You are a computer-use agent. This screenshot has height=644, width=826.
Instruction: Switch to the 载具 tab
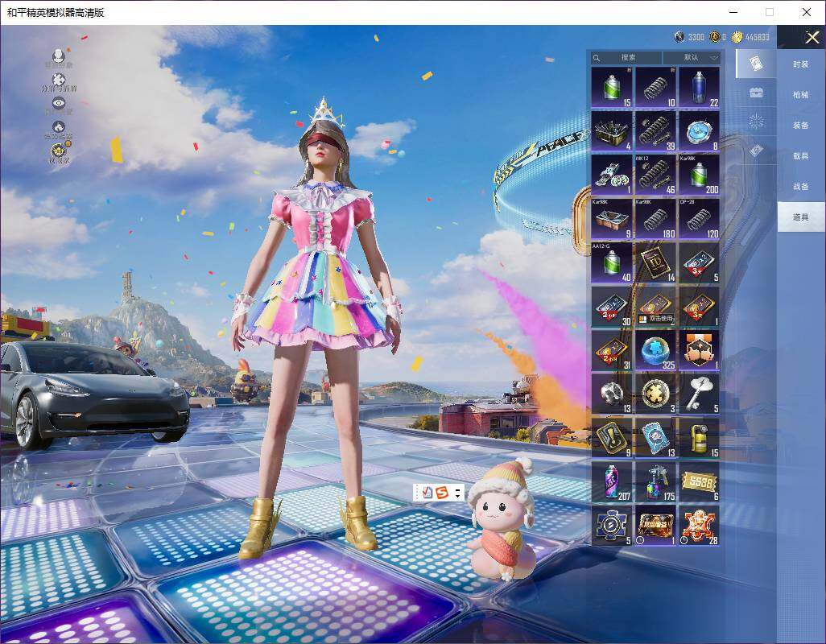[x=801, y=156]
